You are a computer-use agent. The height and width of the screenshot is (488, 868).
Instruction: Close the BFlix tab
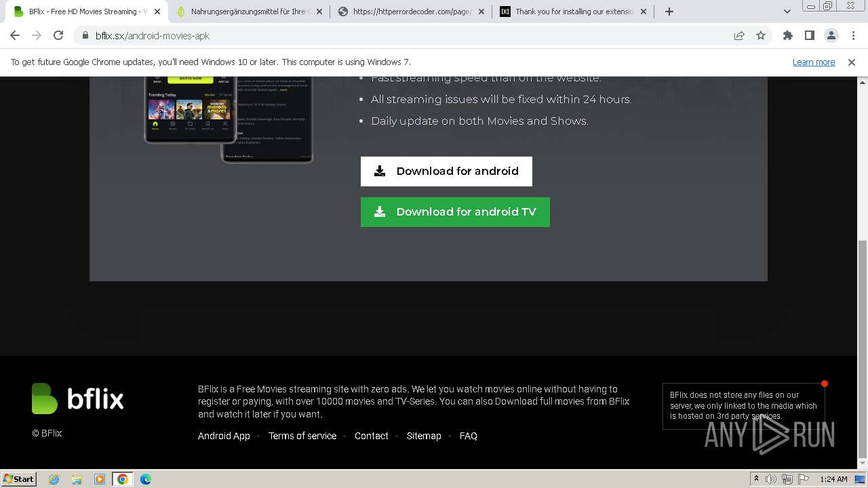(157, 12)
